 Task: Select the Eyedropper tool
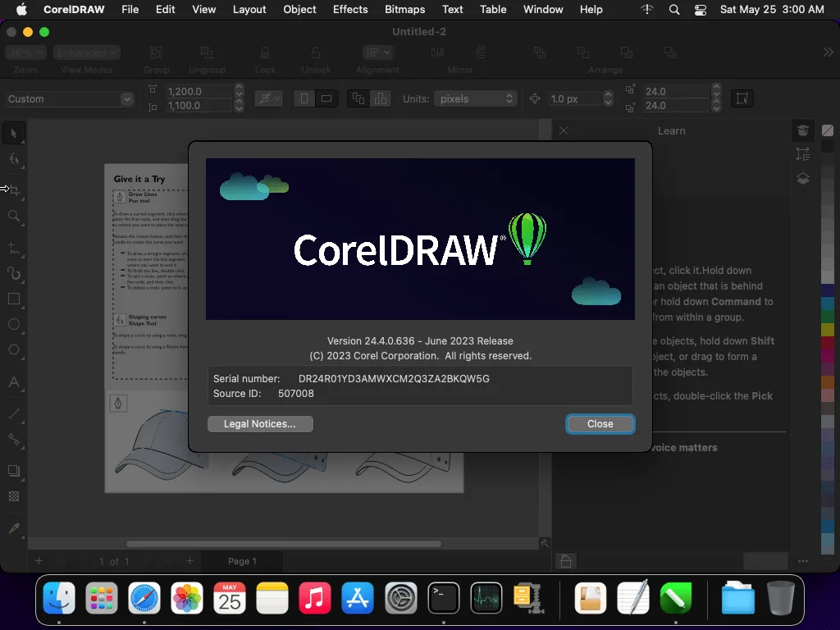[x=14, y=528]
